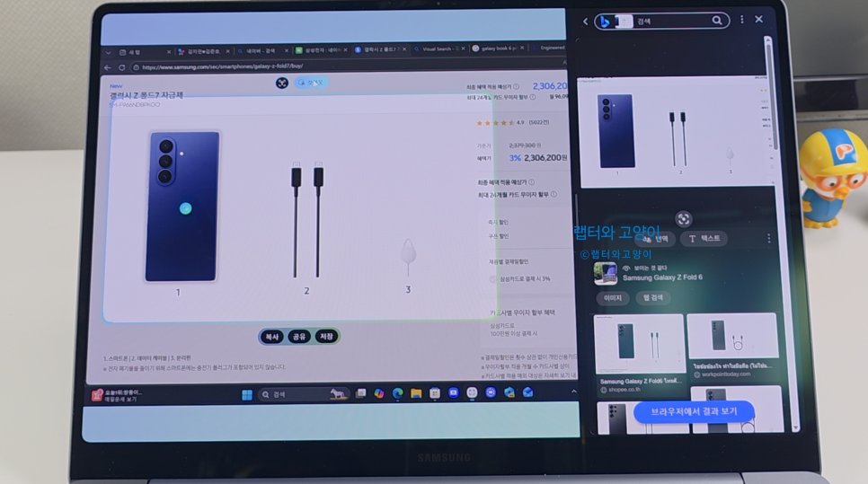Click the Windows taskbar search box

point(304,394)
